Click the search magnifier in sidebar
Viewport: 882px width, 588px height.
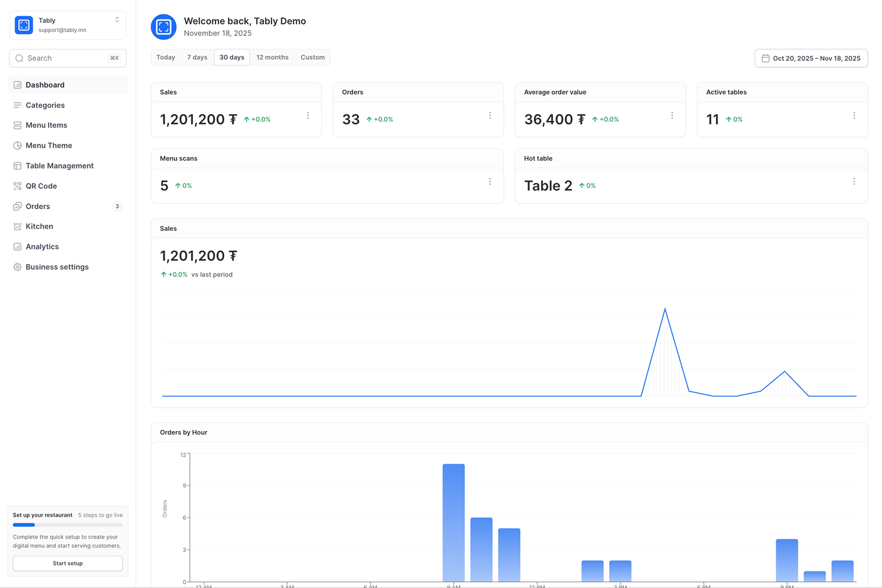19,58
